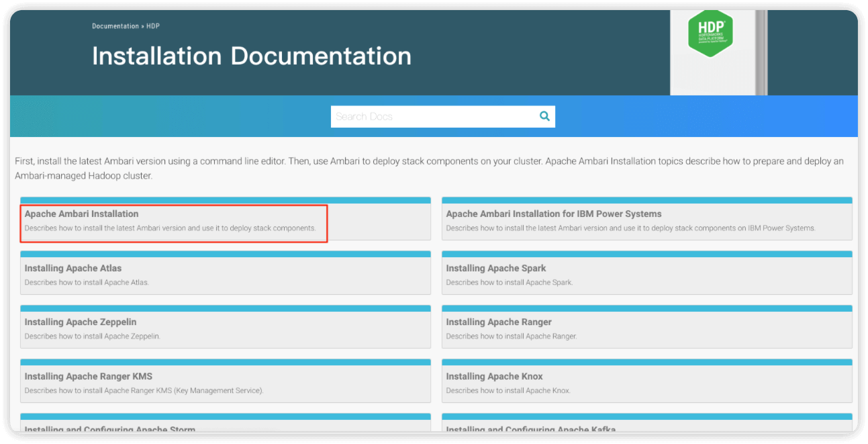This screenshot has height=444, width=868.
Task: Click the Installation Documentation page heading
Action: tap(252, 56)
